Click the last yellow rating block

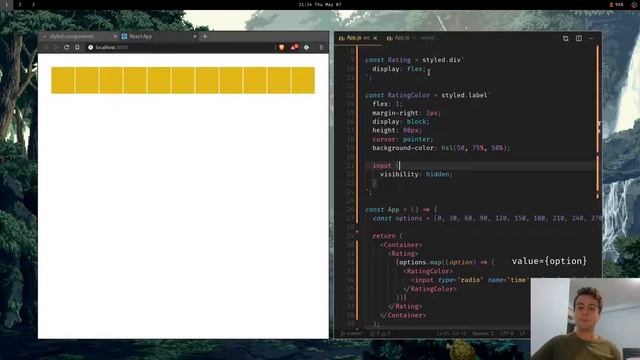point(303,80)
